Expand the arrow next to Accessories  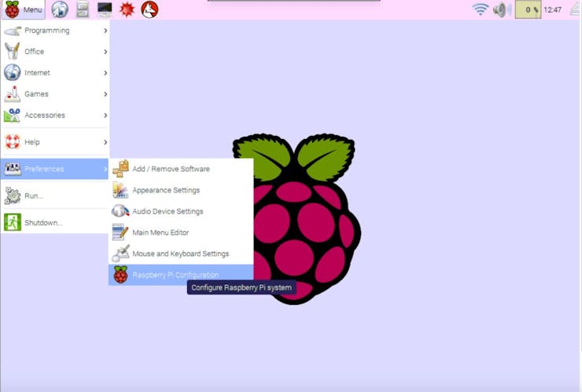pos(105,115)
